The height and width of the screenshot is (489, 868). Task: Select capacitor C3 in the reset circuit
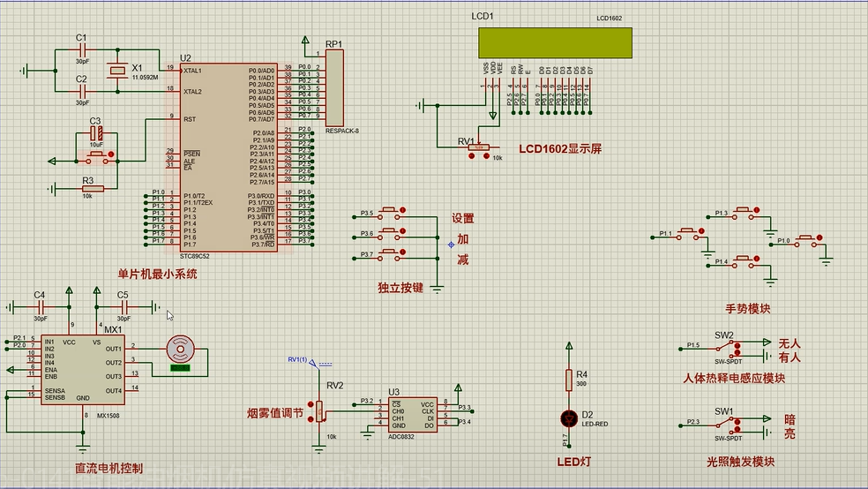point(97,134)
